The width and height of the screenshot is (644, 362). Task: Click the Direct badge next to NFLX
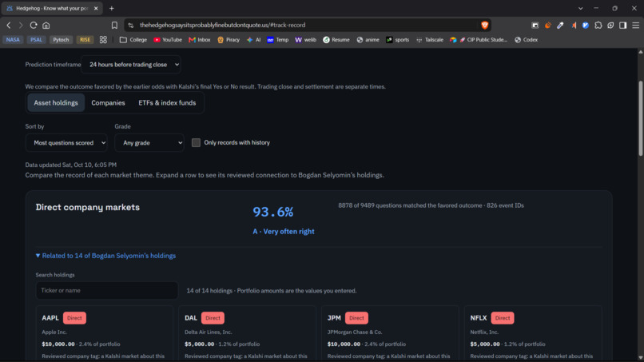point(503,318)
